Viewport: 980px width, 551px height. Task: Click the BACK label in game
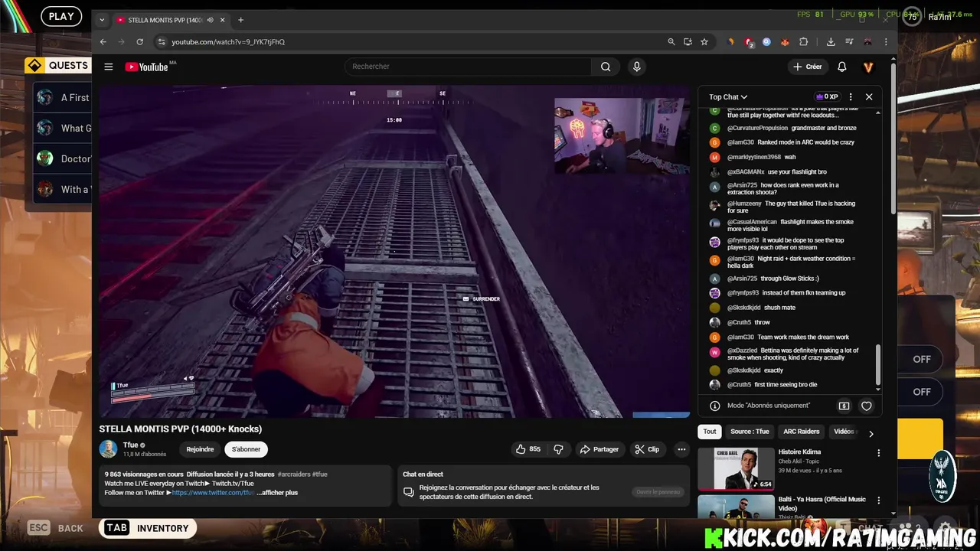coord(70,528)
